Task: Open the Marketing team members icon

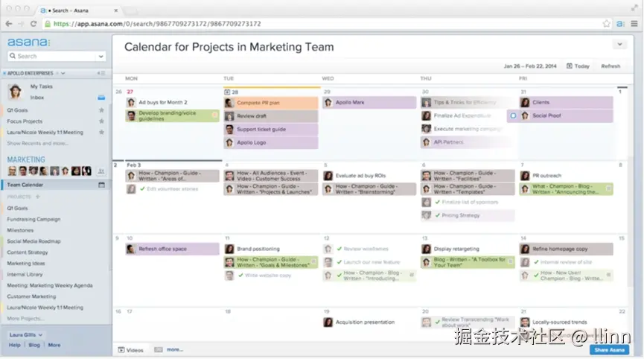Action: click(101, 171)
